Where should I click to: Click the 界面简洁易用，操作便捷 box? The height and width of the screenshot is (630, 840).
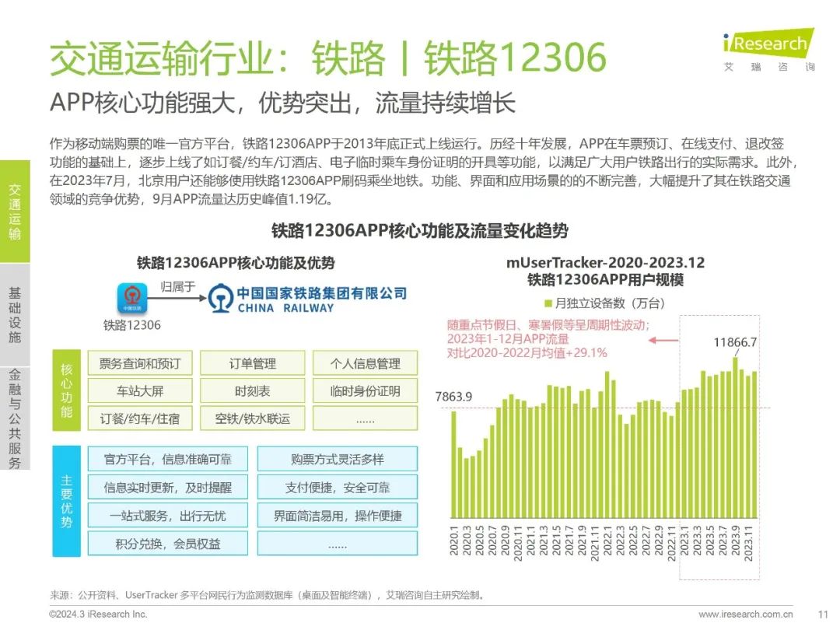pos(338,516)
